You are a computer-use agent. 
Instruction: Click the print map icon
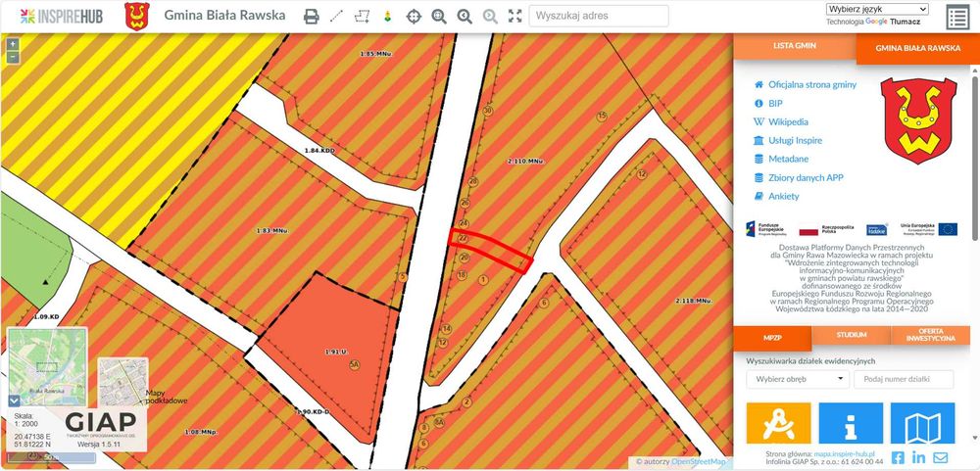[312, 17]
